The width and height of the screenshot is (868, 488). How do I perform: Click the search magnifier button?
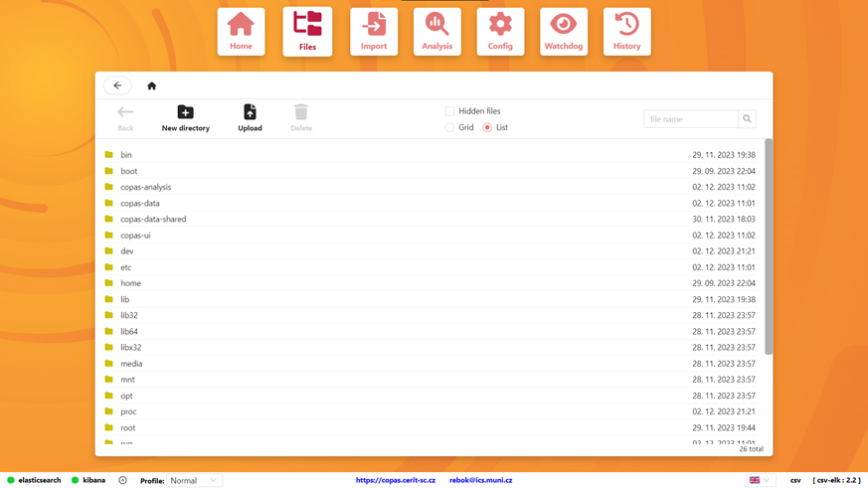tap(747, 119)
